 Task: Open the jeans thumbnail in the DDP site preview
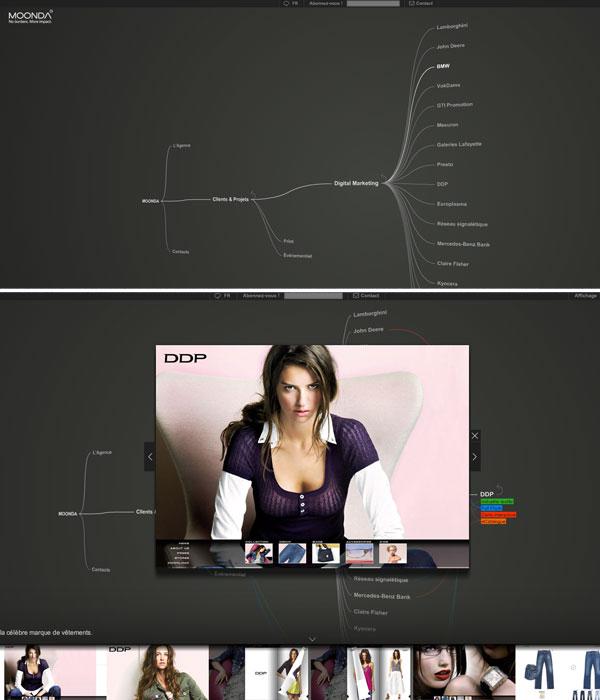(x=292, y=553)
